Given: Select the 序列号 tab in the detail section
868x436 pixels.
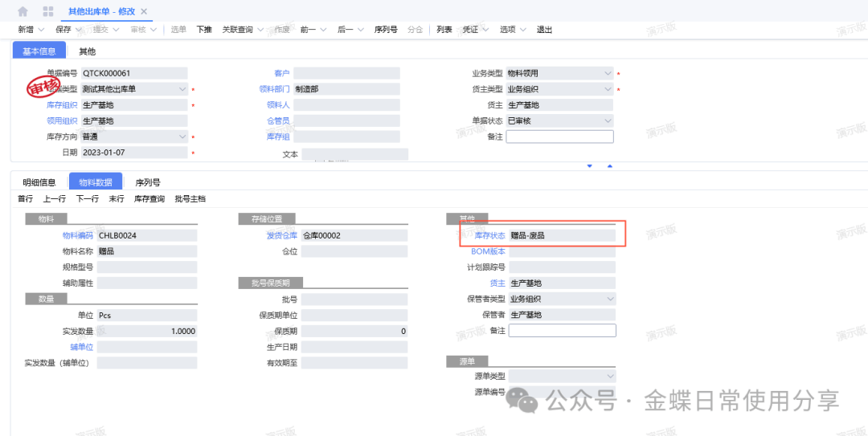Looking at the screenshot, I should [x=148, y=182].
